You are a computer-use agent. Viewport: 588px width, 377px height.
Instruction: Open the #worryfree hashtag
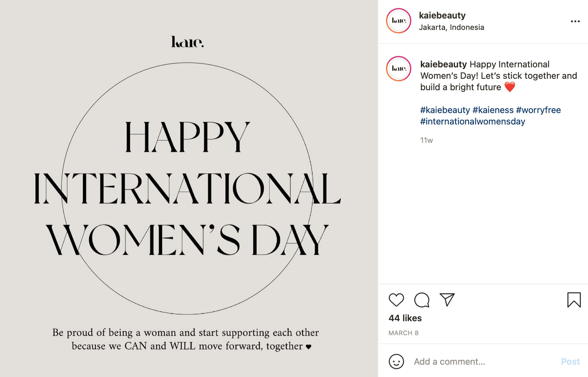tap(538, 110)
